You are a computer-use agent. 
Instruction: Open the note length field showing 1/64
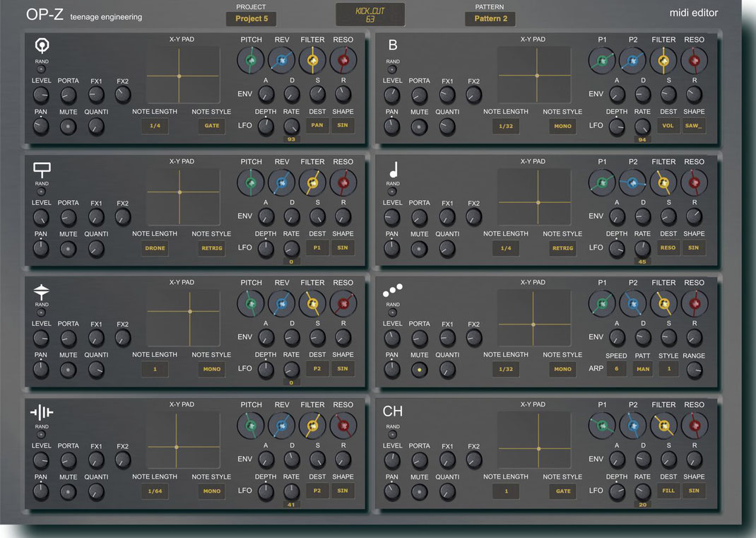pos(155,491)
